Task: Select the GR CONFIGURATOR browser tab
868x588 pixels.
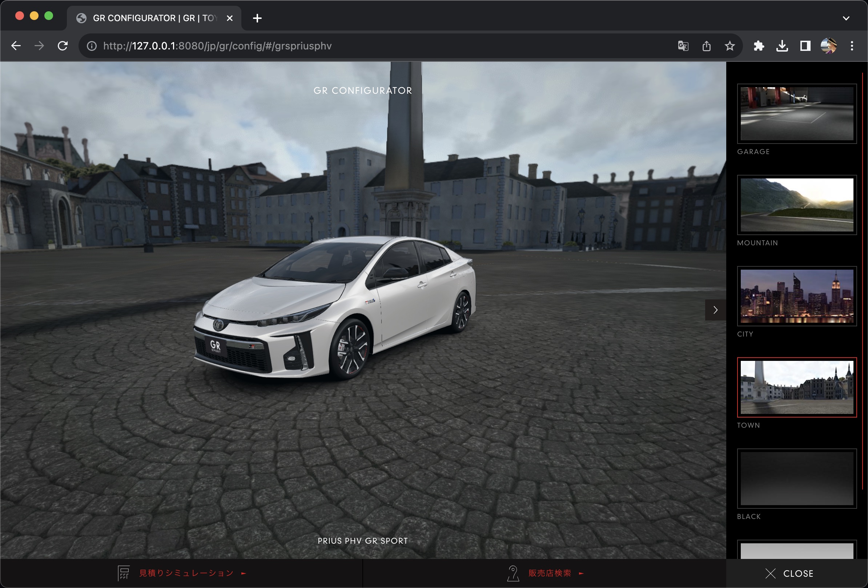Action: 153,18
